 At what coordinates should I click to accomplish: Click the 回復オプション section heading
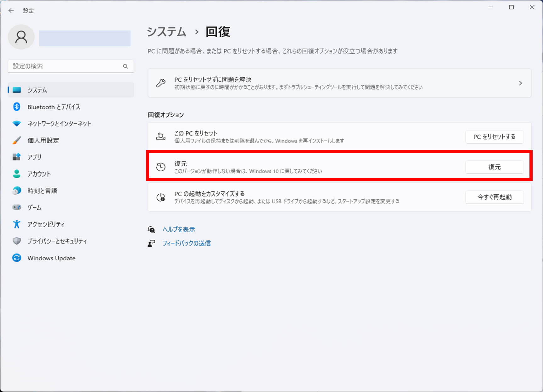pos(166,115)
